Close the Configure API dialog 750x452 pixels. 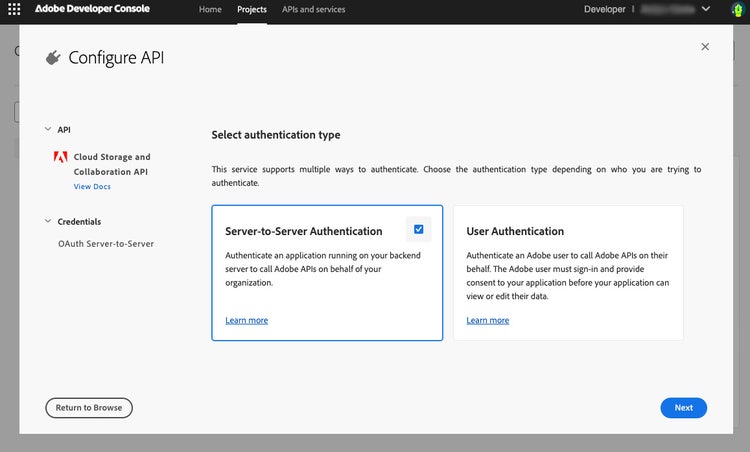[x=705, y=47]
